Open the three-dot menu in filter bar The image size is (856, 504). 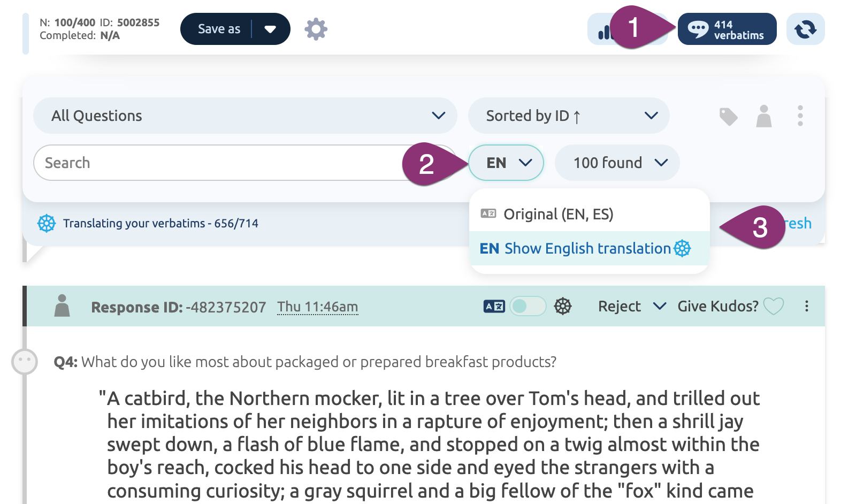tap(800, 116)
